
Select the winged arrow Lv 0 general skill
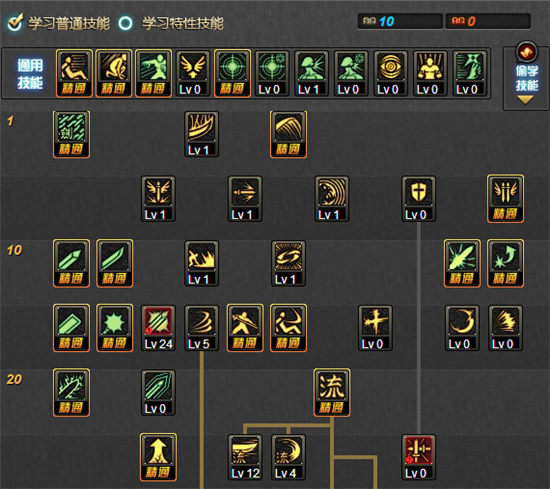[x=193, y=73]
